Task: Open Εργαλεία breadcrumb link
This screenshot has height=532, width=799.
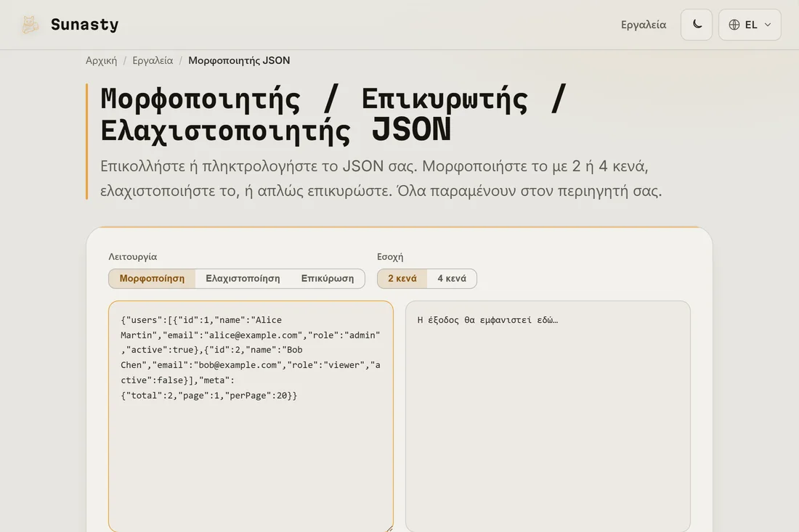Action: point(153,60)
